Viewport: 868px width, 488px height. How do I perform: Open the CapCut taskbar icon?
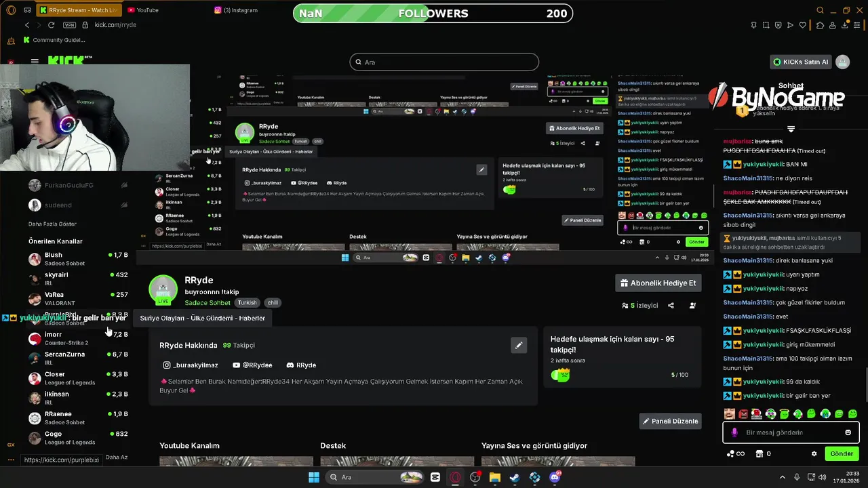[x=435, y=477]
